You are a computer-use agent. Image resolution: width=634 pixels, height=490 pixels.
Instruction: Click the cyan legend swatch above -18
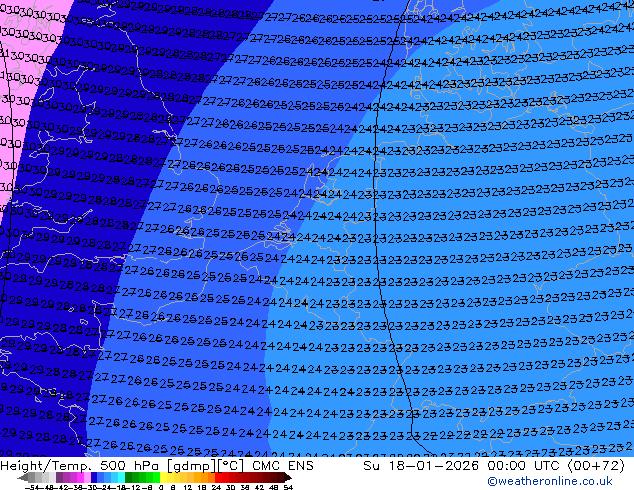click(121, 477)
